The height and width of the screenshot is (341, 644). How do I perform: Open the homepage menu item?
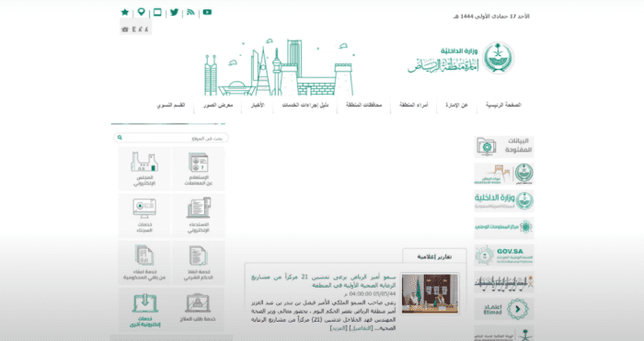pyautogui.click(x=503, y=105)
